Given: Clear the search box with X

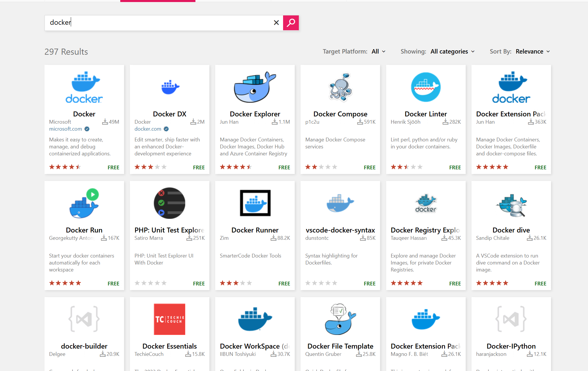Looking at the screenshot, I should 276,23.
